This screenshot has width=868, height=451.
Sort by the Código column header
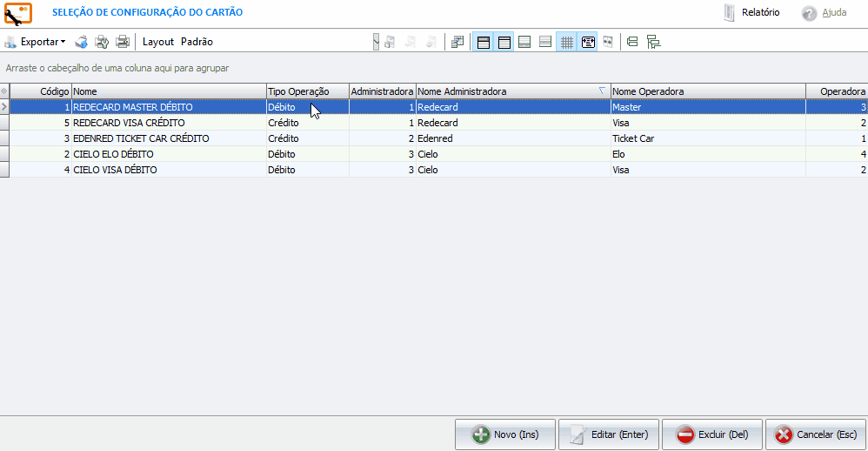(x=41, y=91)
